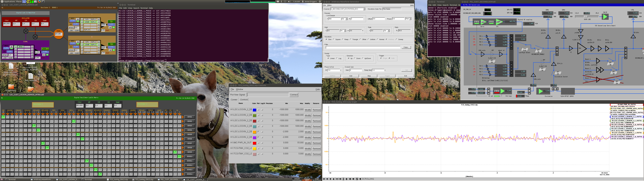
Task: Click the VGA amplifier triangle in SECONDLOOP window
Action: (x=581, y=49)
